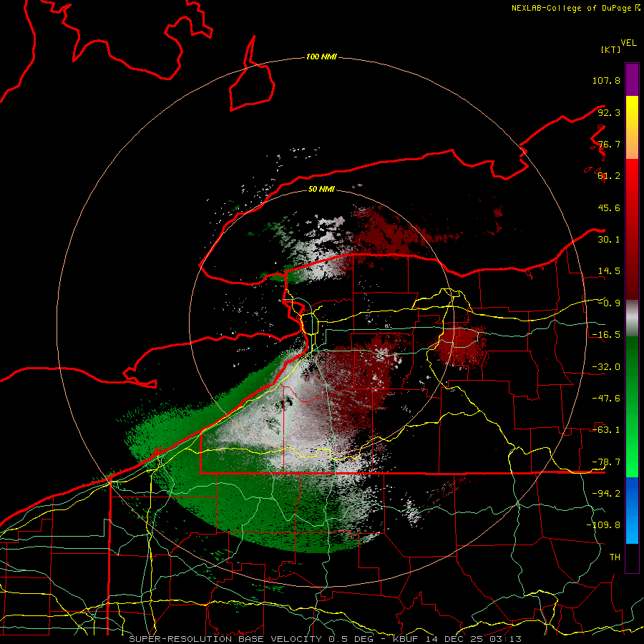Screen dimensions: 644x644
Task: Pick the yellow segment of velocity color bar
Action: [x=632, y=127]
